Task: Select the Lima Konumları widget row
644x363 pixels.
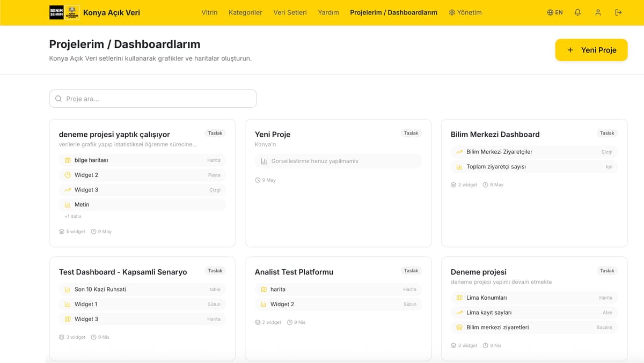Action: point(534,298)
